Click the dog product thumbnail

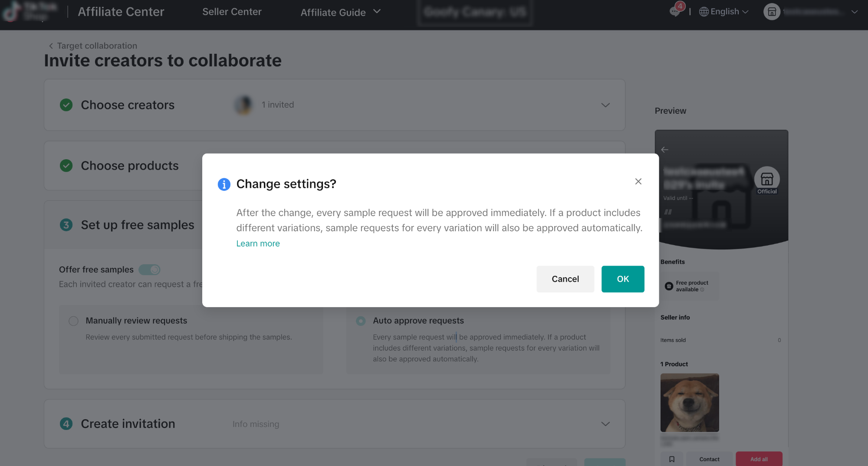click(689, 403)
